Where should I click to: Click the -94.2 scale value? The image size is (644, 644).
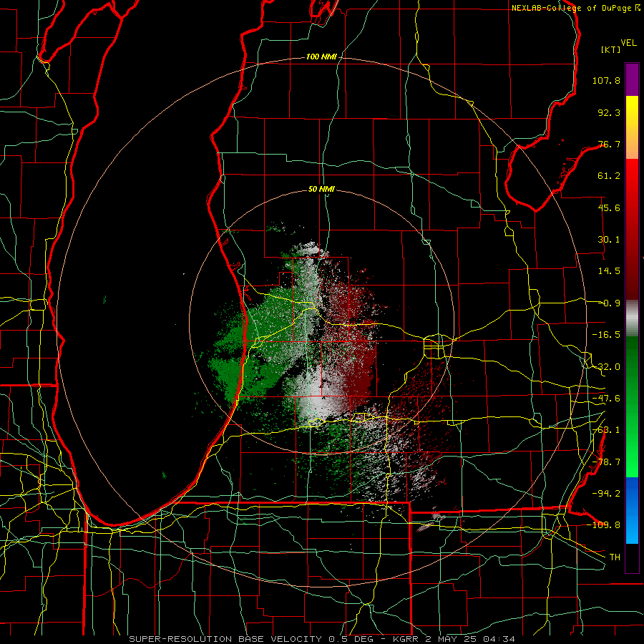pos(606,493)
